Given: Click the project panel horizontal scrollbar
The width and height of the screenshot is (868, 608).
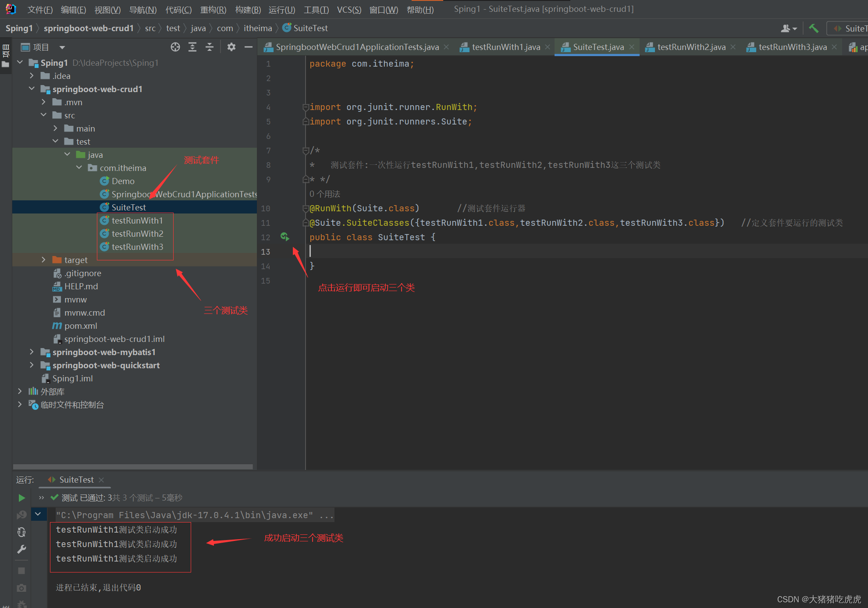Looking at the screenshot, I should coord(133,467).
